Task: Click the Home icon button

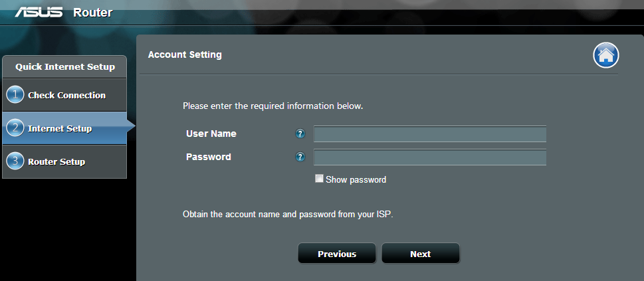Action: tap(606, 55)
